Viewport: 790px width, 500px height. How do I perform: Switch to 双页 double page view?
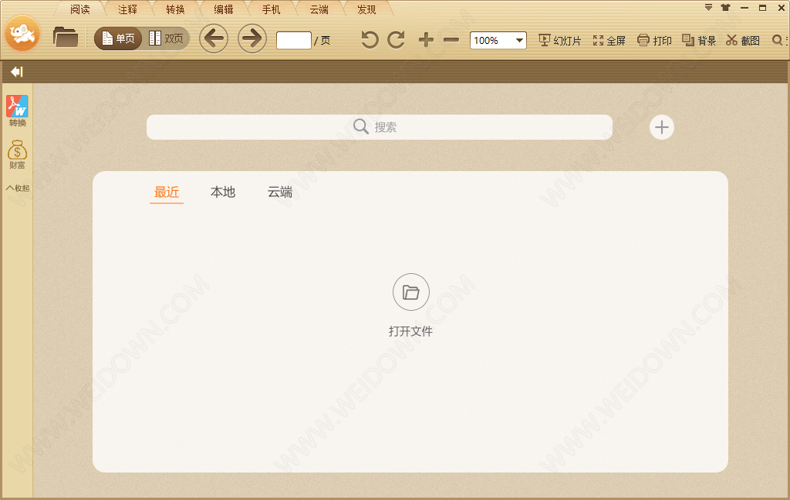[167, 39]
